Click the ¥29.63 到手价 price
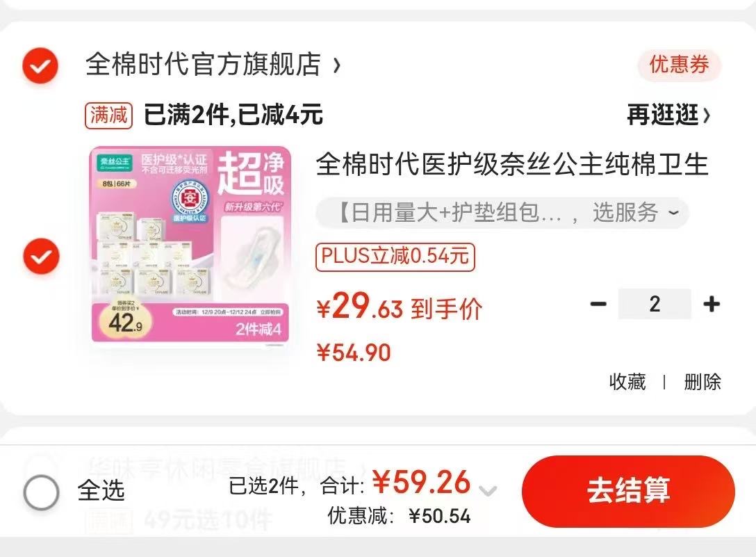The image size is (756, 557). click(x=400, y=307)
